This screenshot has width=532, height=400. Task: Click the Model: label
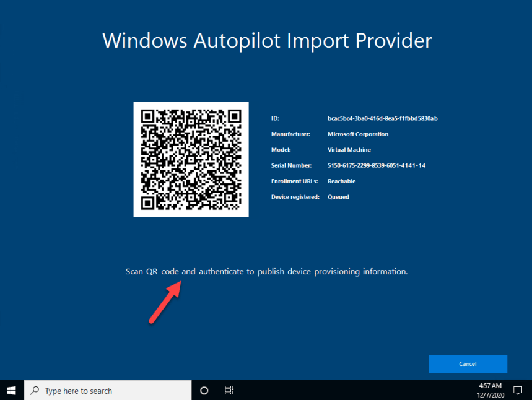tap(281, 150)
